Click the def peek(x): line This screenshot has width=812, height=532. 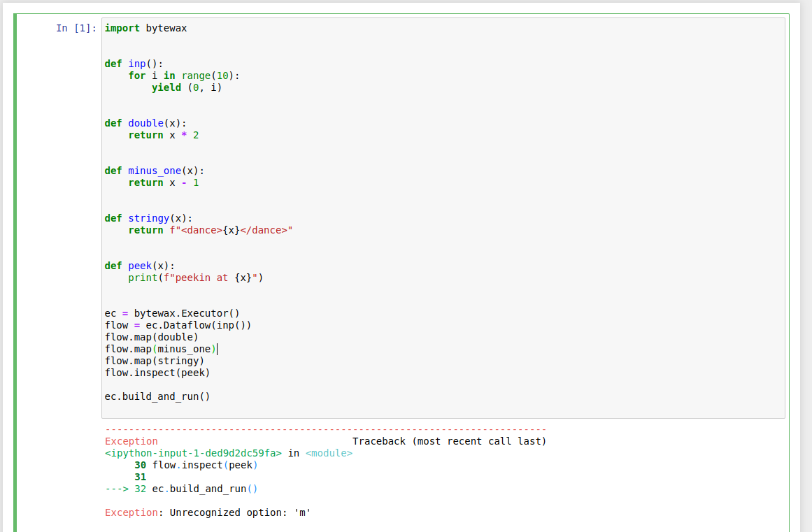tap(140, 266)
